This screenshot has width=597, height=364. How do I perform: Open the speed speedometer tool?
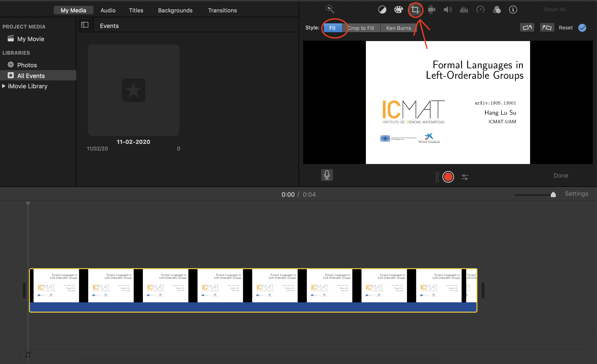pyautogui.click(x=480, y=9)
